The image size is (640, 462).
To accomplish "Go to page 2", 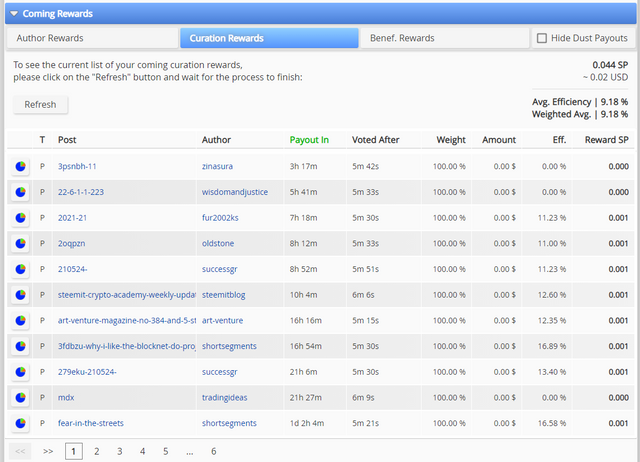I will [x=97, y=451].
